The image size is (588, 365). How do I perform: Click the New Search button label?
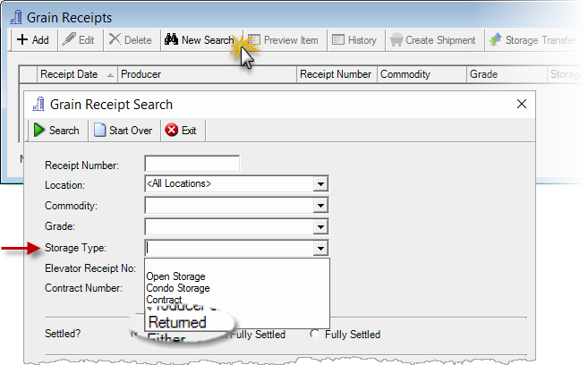tap(208, 39)
